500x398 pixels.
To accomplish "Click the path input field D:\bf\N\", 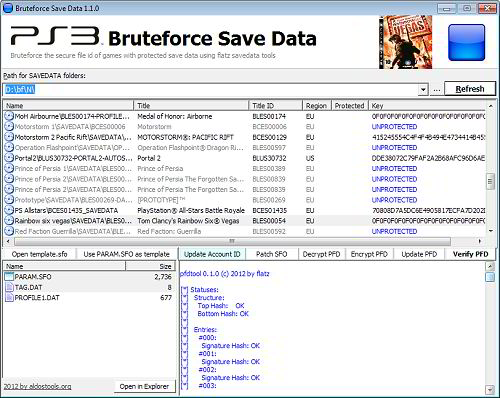I will coord(211,89).
